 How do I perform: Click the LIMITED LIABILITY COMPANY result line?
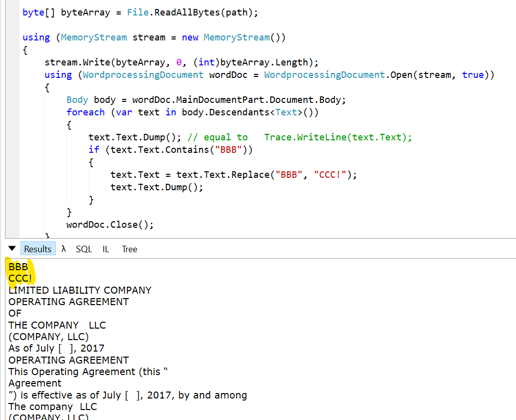(80, 290)
